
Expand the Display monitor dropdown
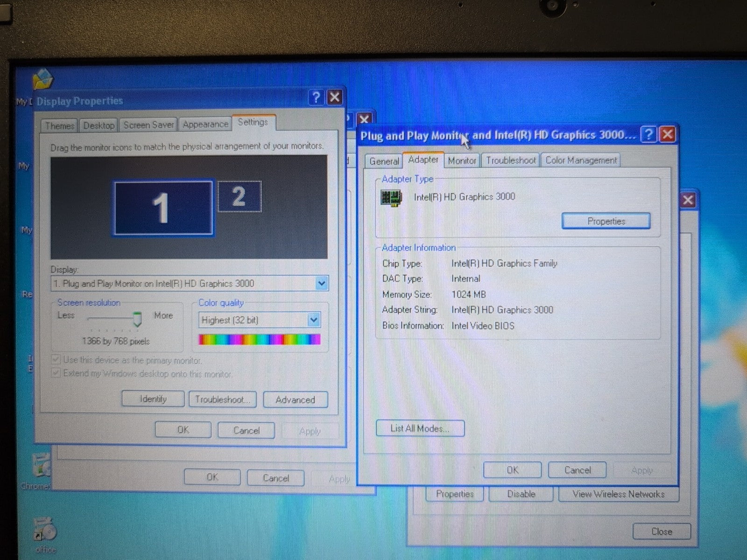321,283
